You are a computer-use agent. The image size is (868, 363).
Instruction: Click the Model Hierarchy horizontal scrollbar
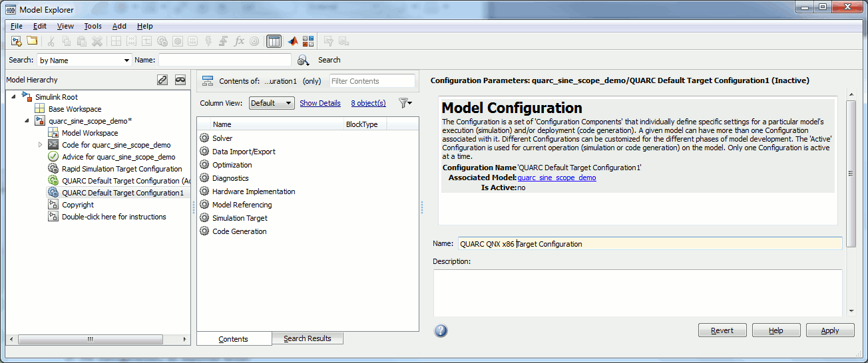91,339
